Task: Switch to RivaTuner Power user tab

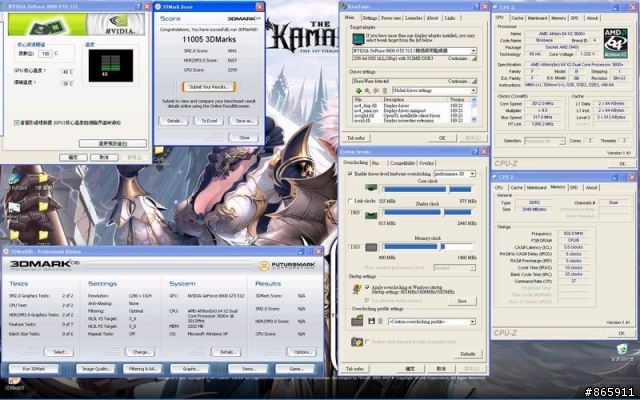Action: (x=391, y=18)
